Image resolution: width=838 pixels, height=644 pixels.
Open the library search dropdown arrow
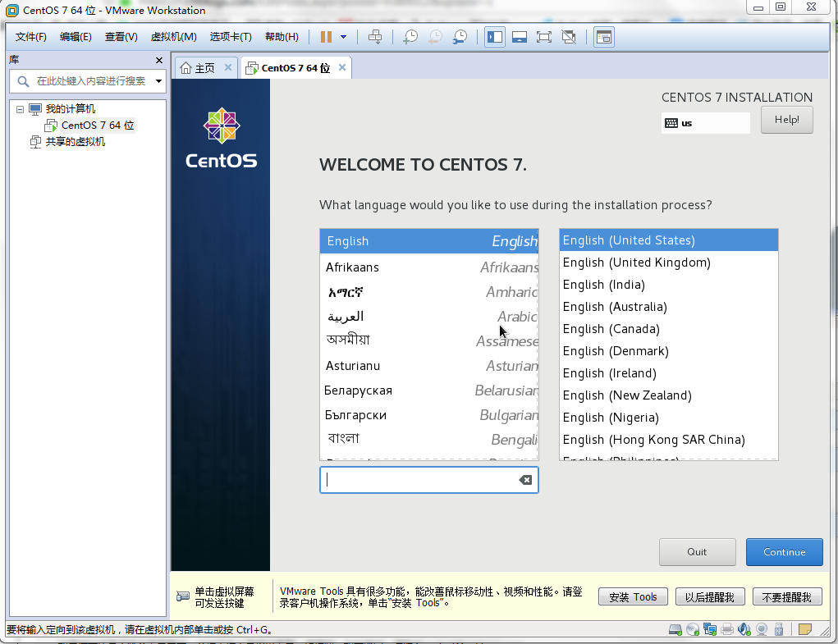click(158, 81)
